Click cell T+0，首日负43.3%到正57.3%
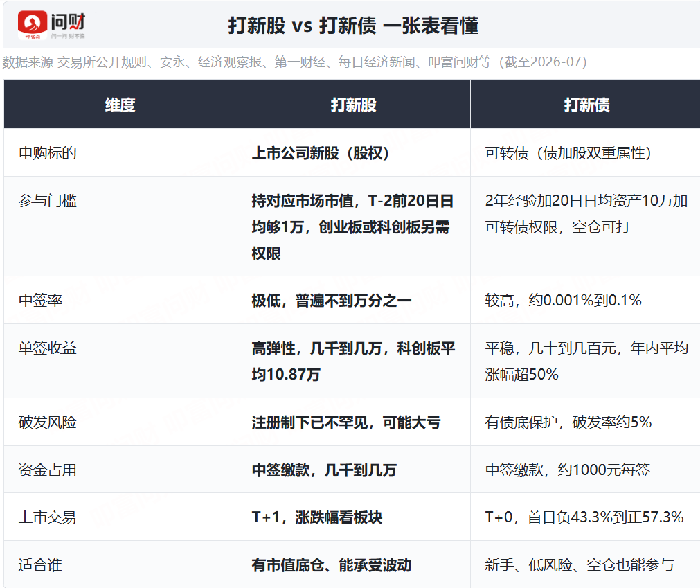 click(584, 517)
